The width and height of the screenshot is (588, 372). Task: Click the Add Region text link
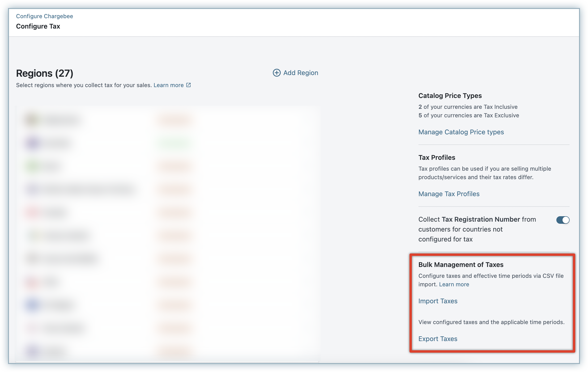pos(301,73)
